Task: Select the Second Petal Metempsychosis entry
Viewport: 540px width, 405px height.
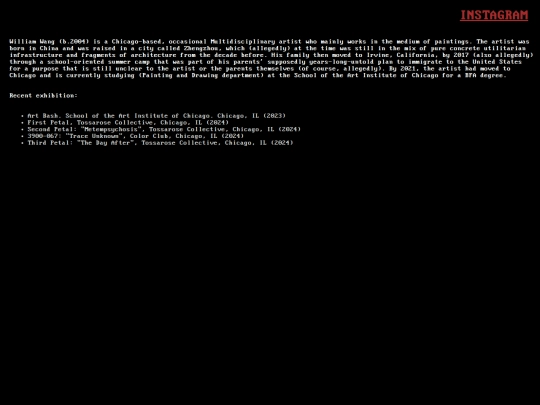Action: (164, 129)
